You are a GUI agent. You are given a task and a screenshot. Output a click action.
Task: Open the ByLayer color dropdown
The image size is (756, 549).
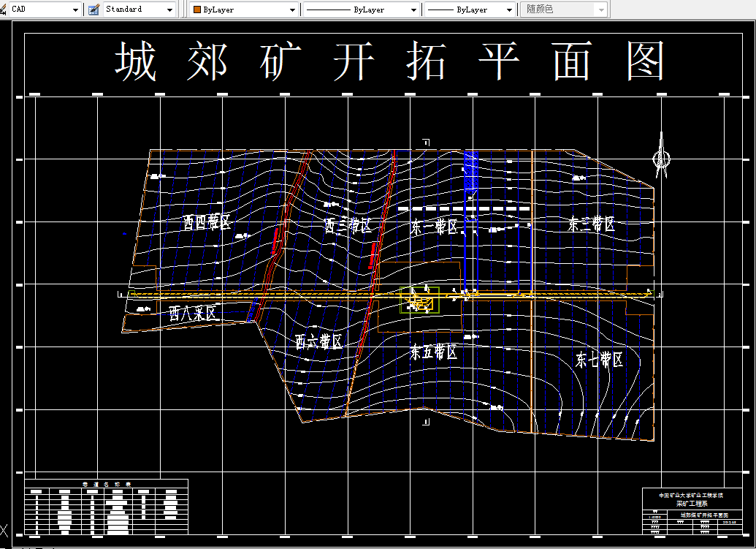[292, 10]
